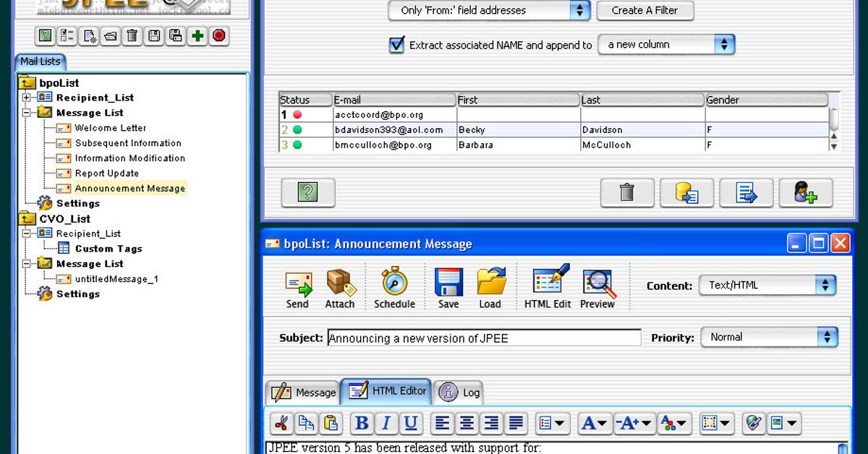This screenshot has height=454, width=868.
Task: Open the 'a new column' dropdown
Action: (x=666, y=44)
